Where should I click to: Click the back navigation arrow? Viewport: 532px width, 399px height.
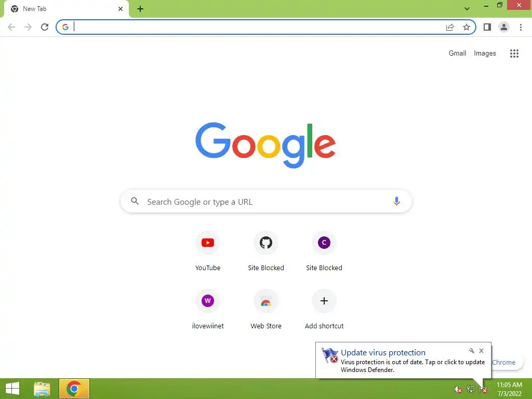click(x=11, y=27)
